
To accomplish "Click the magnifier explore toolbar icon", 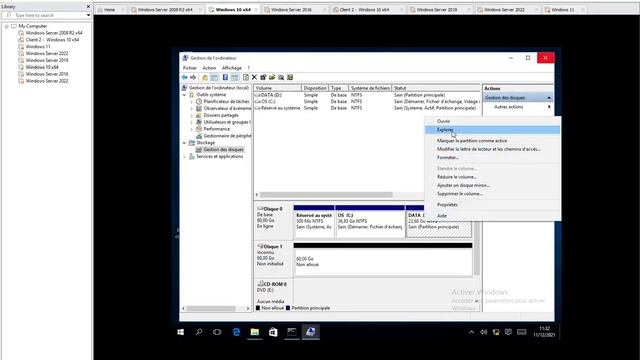I will click(281, 77).
